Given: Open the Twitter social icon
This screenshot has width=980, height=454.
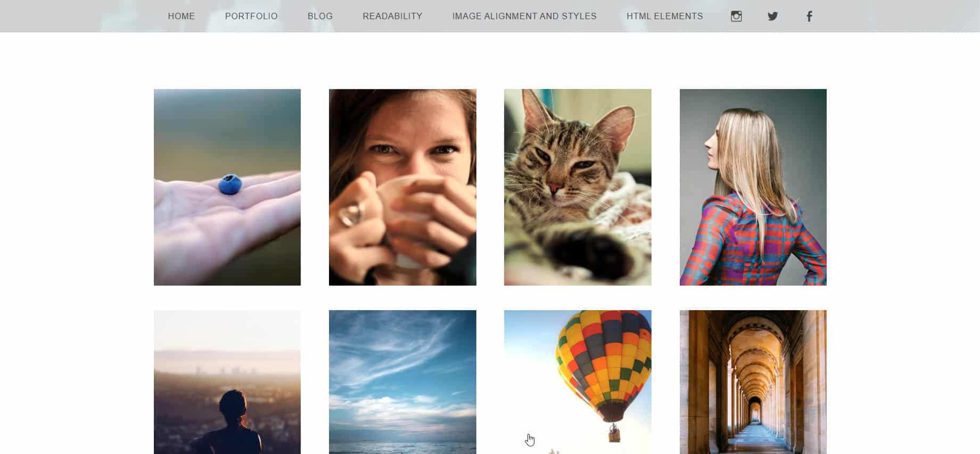Looking at the screenshot, I should click(x=773, y=17).
